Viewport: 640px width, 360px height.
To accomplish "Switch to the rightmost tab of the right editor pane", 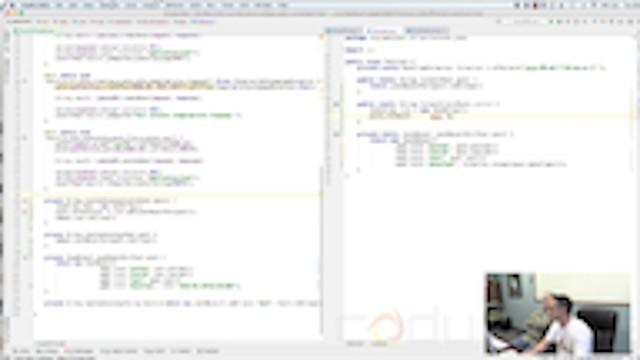I will (427, 31).
